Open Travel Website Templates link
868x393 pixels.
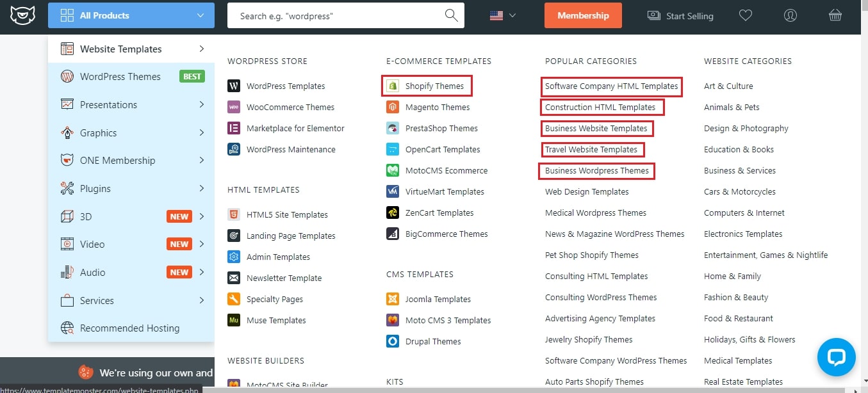point(591,149)
